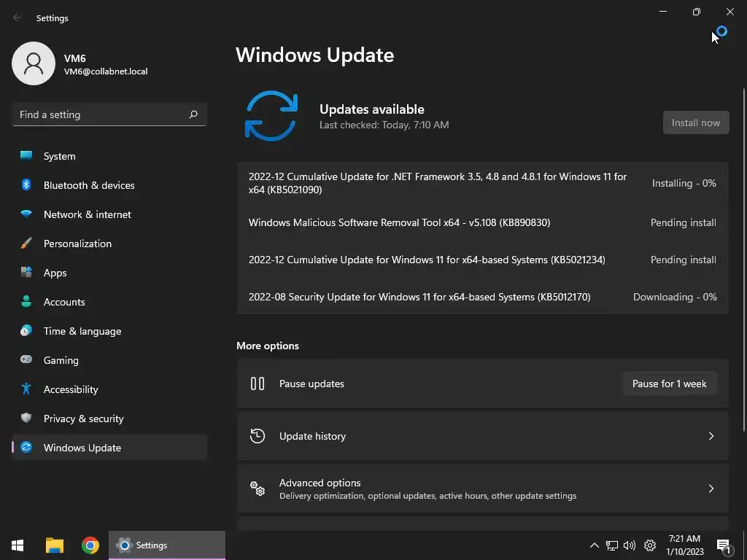The height and width of the screenshot is (560, 747).
Task: Select the Network & internet wifi icon
Action: coord(26,214)
